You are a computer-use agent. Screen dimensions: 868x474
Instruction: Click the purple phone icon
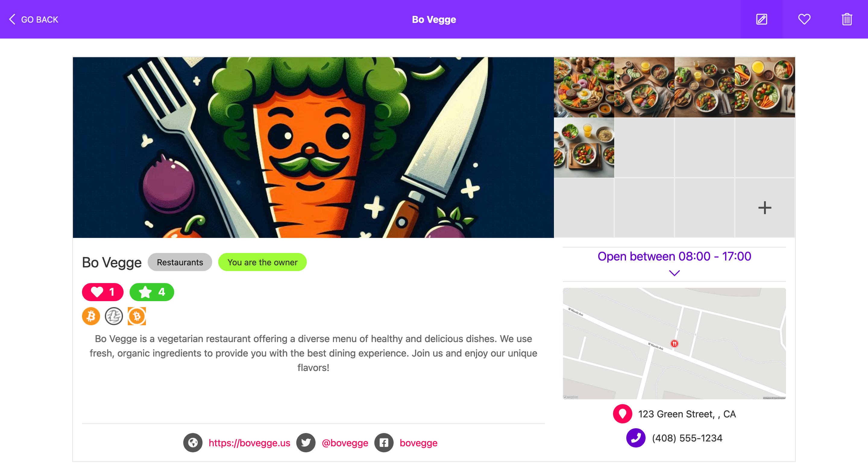[x=636, y=438]
